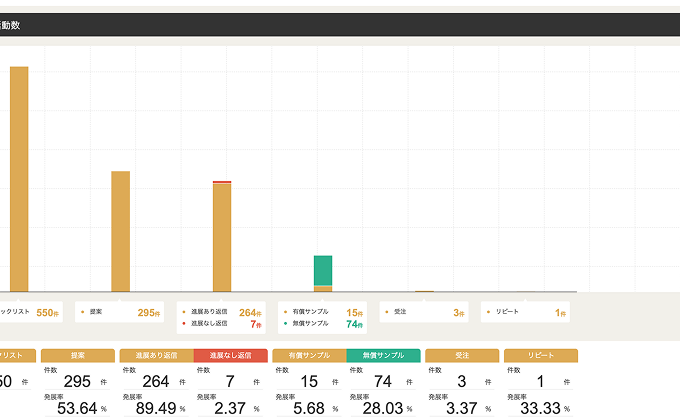Select the 無償サンプル green header tab
The height and width of the screenshot is (420, 680).
tap(383, 355)
